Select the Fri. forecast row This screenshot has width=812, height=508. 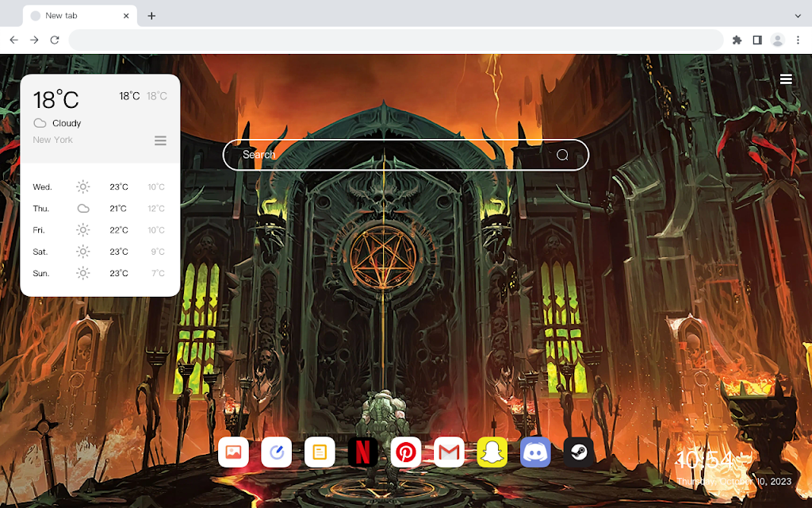tap(99, 229)
